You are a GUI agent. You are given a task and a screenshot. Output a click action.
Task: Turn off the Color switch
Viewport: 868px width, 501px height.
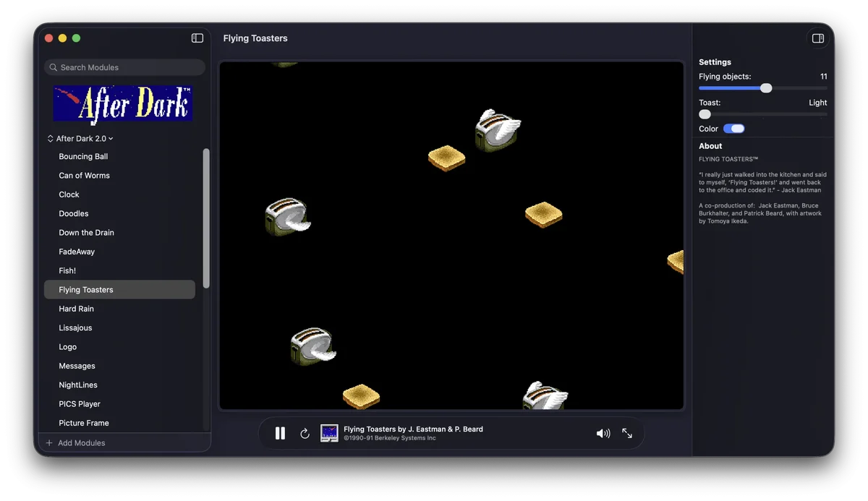tap(733, 129)
